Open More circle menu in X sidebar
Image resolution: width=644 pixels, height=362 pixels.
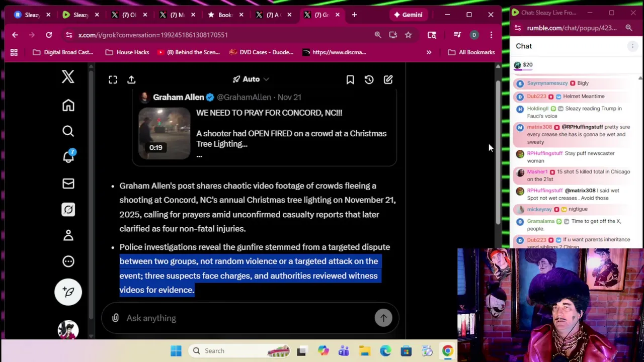[x=68, y=261]
